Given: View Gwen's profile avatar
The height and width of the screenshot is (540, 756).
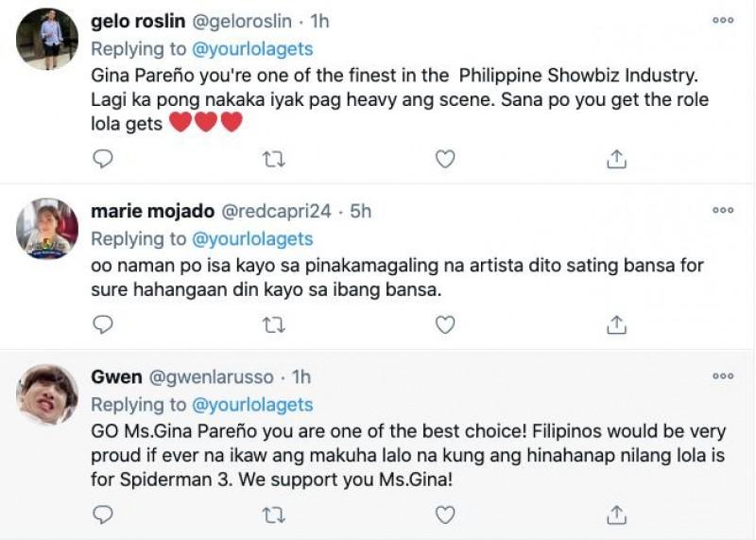Looking at the screenshot, I should click(47, 396).
